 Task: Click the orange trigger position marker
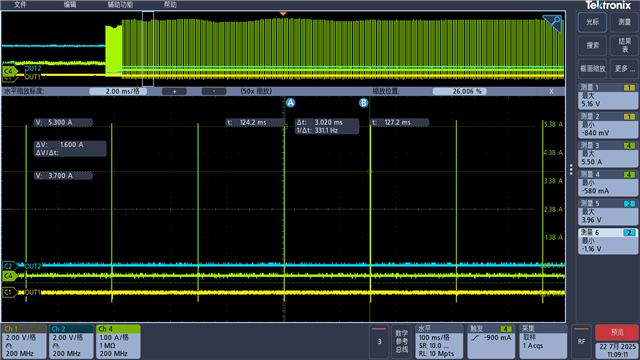pyautogui.click(x=283, y=14)
